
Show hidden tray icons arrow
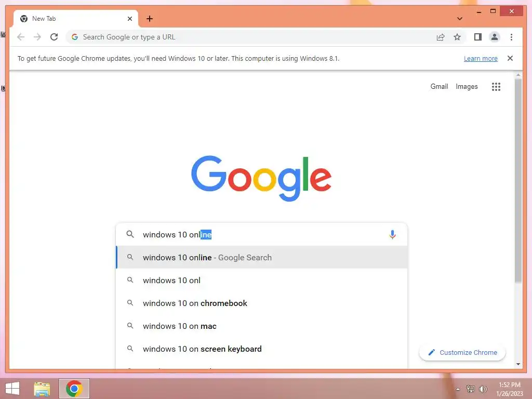(x=458, y=389)
